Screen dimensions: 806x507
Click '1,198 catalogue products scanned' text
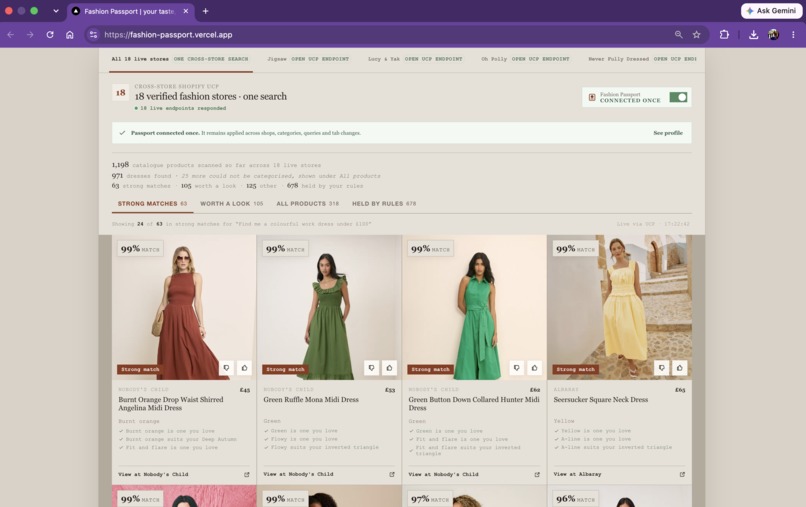click(x=216, y=165)
